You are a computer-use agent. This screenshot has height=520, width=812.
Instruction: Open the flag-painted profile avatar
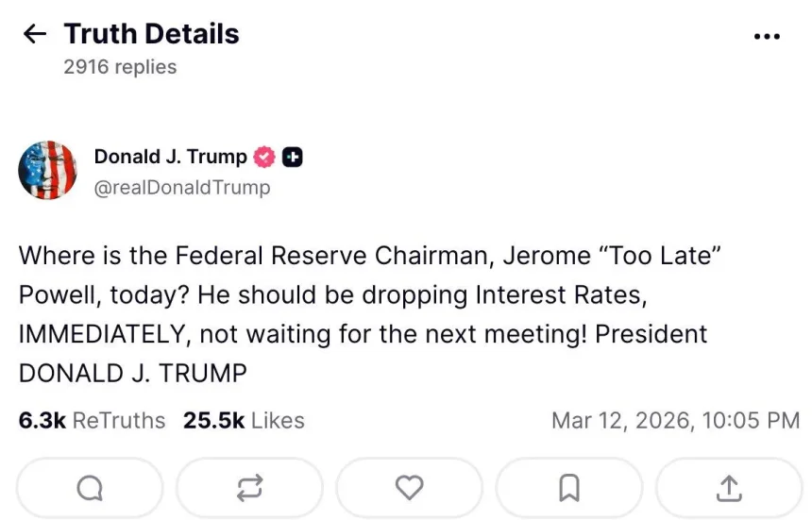point(47,171)
